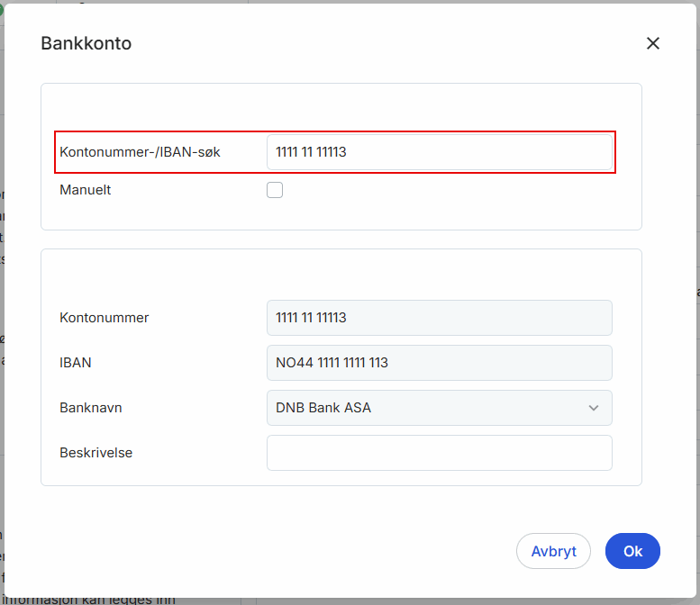This screenshot has width=700, height=605.
Task: Close the Bankkonto dialog with X
Action: coord(652,43)
